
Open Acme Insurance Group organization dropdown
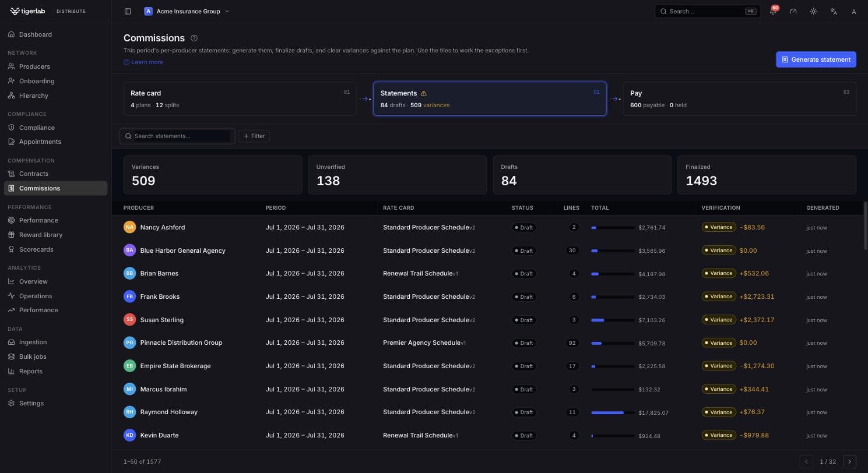pos(187,11)
